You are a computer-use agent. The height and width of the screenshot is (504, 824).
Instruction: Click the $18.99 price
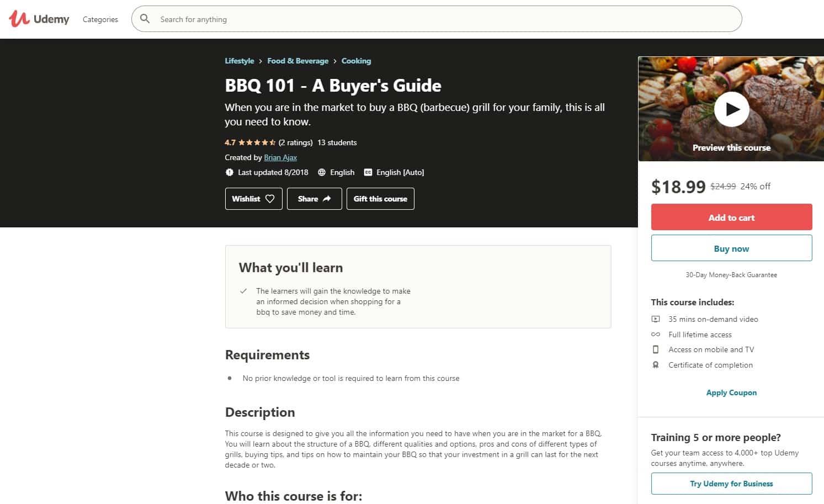pyautogui.click(x=678, y=187)
